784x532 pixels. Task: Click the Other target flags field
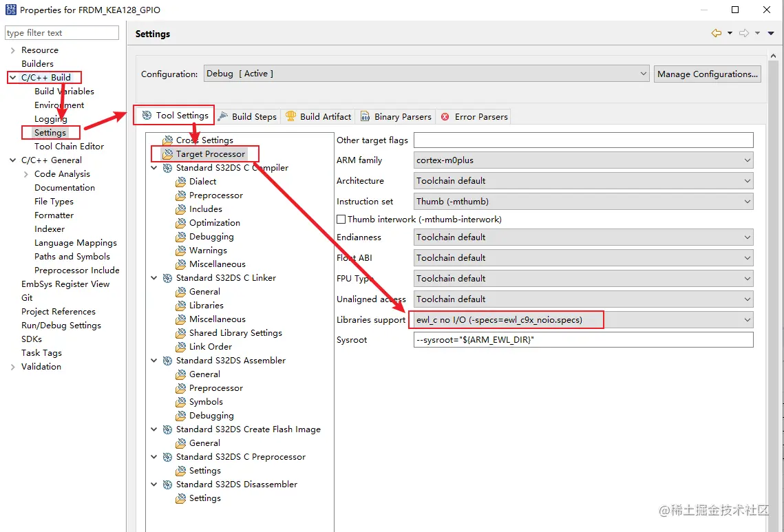coord(584,140)
